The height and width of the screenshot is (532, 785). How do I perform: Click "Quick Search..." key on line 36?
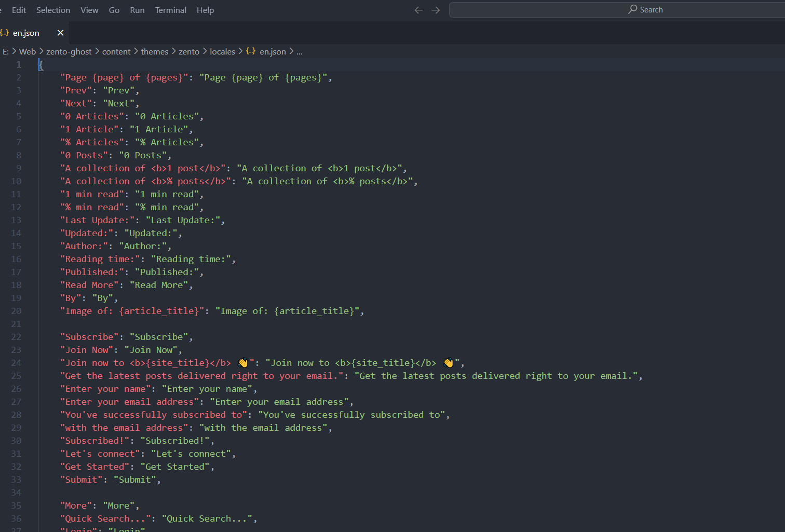[105, 519]
